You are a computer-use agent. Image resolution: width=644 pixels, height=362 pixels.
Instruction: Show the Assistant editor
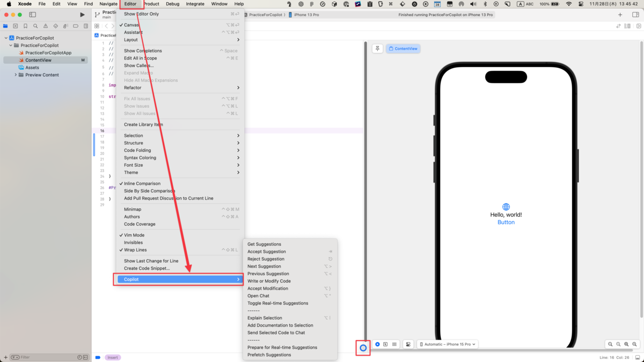(179, 32)
